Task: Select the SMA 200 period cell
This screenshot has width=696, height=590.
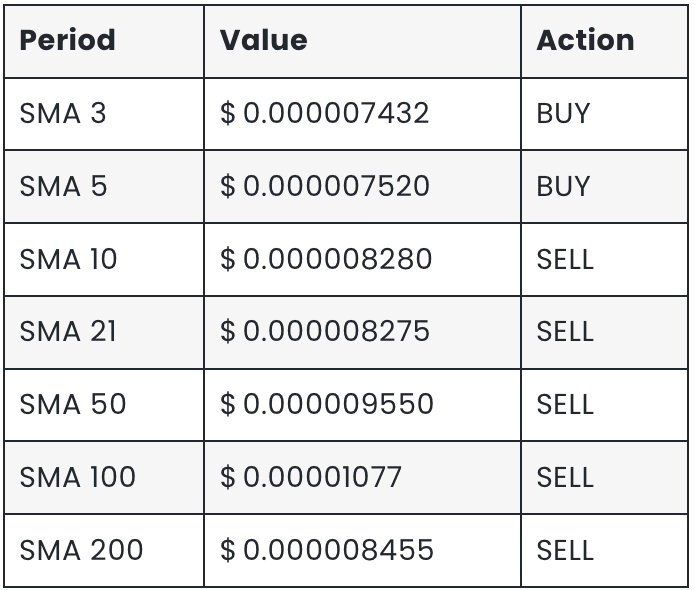Action: (x=81, y=550)
